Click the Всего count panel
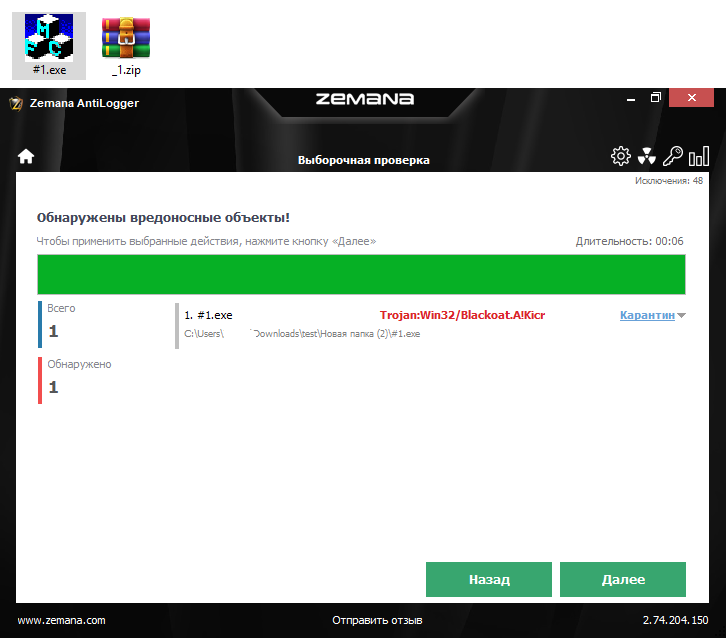This screenshot has width=726, height=638. click(60, 324)
